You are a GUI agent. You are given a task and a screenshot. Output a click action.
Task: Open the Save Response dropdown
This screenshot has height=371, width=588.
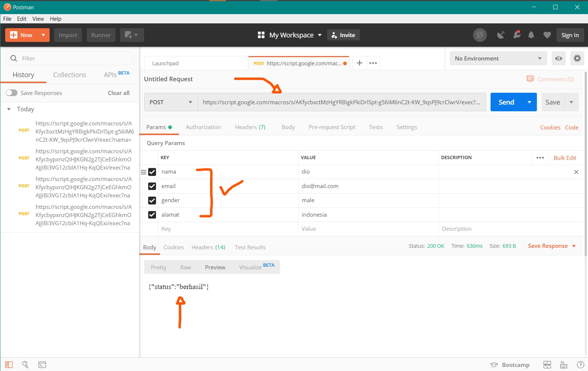[x=552, y=246]
